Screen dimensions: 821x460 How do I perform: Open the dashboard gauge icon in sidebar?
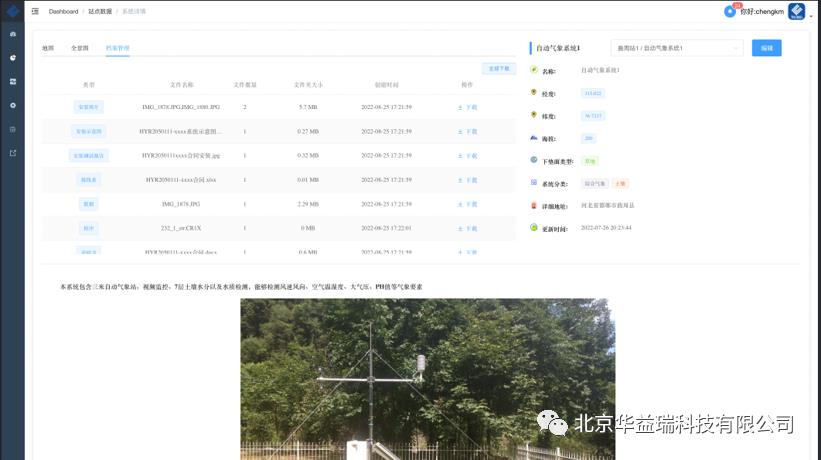tap(13, 34)
